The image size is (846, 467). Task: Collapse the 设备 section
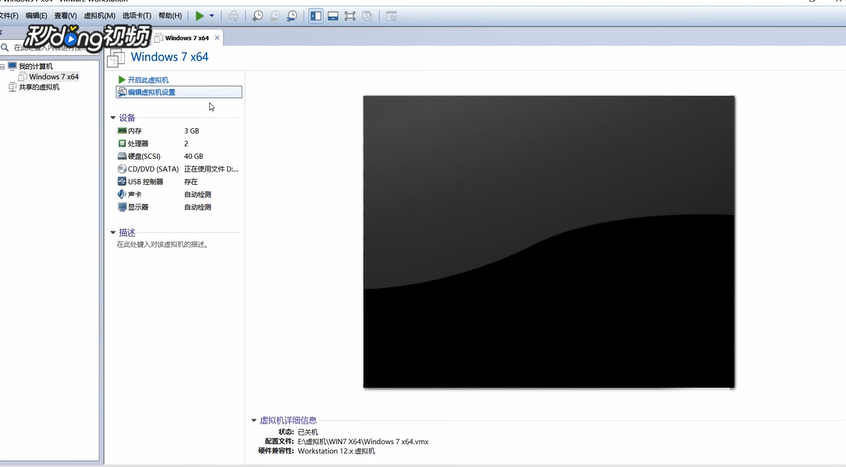coord(113,118)
